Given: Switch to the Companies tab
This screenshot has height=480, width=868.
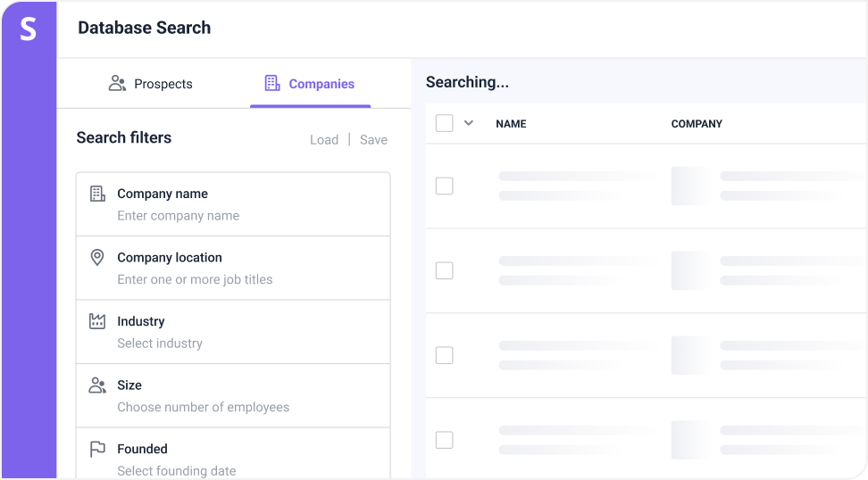Looking at the screenshot, I should (x=310, y=84).
